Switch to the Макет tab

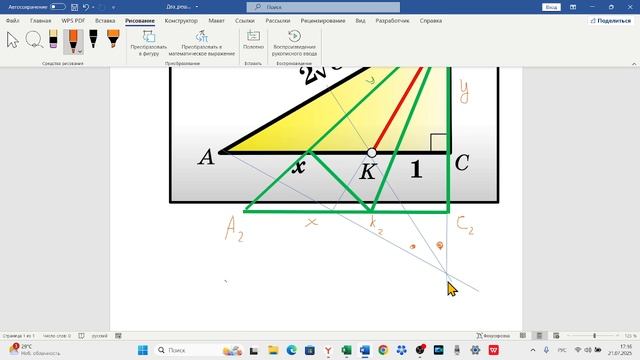216,20
